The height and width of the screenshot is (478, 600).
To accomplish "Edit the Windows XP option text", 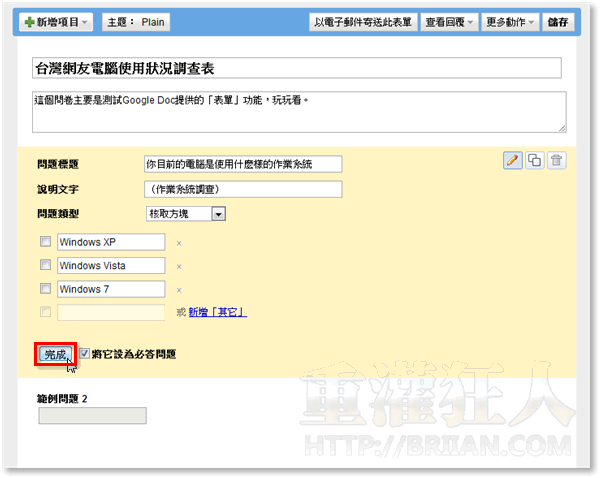I will click(111, 242).
